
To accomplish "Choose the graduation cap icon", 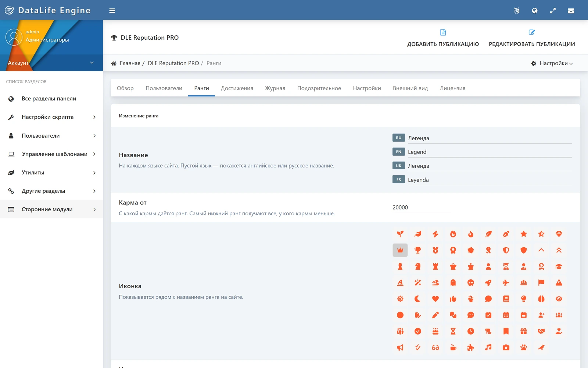I will [x=559, y=266].
